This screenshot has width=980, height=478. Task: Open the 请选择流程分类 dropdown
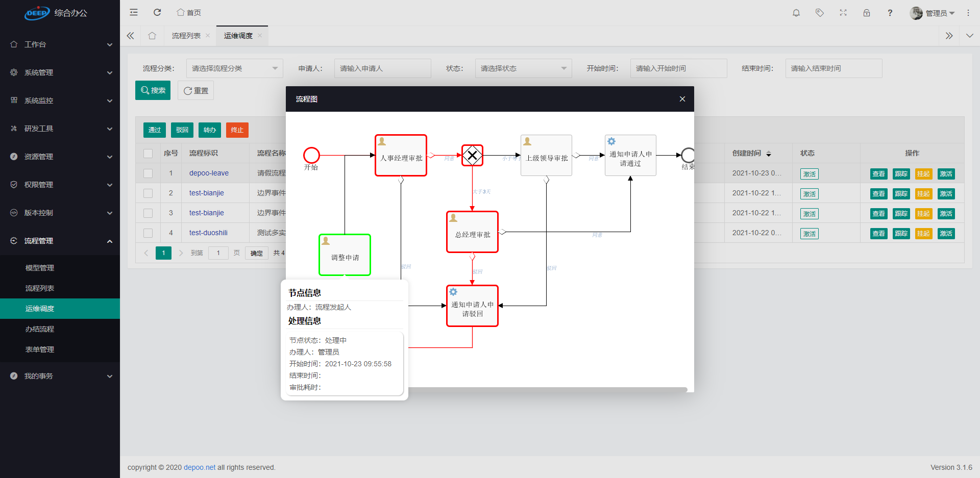coord(234,68)
